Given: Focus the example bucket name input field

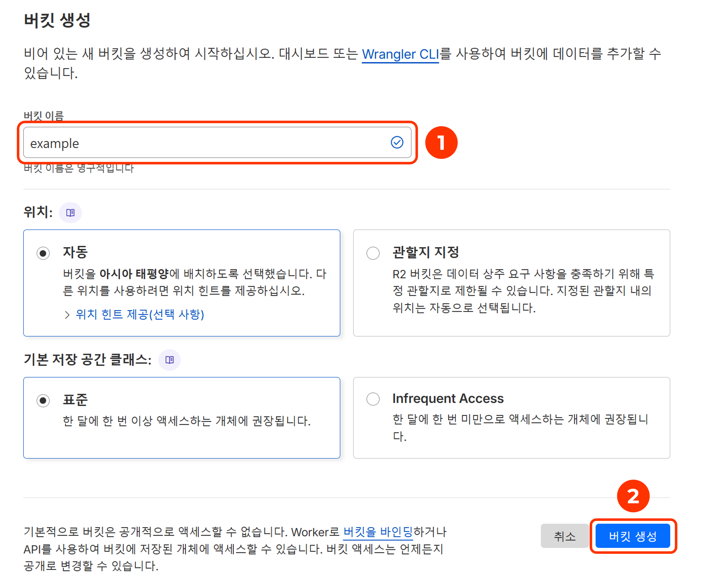Looking at the screenshot, I should pos(201,143).
